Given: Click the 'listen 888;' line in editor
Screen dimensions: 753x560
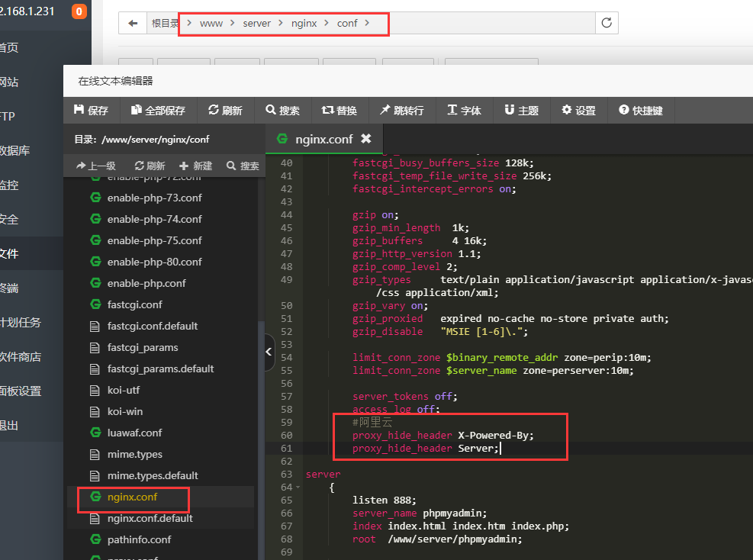Looking at the screenshot, I should coord(385,500).
